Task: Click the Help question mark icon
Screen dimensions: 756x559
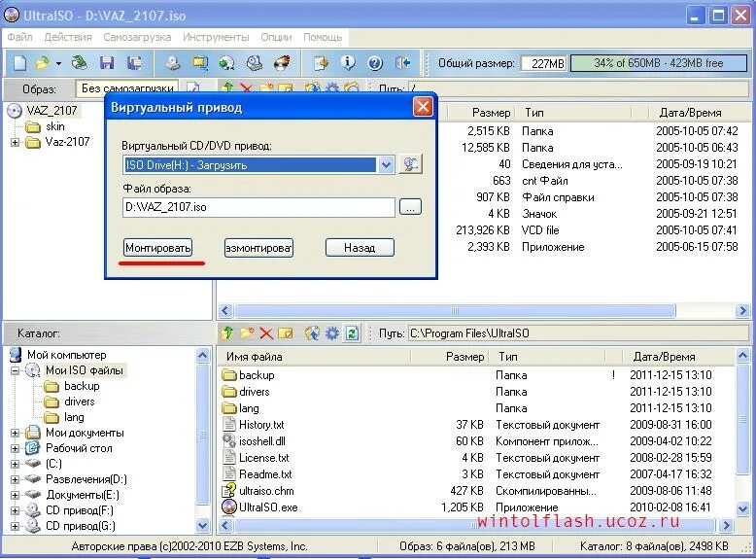Action: pyautogui.click(x=375, y=62)
